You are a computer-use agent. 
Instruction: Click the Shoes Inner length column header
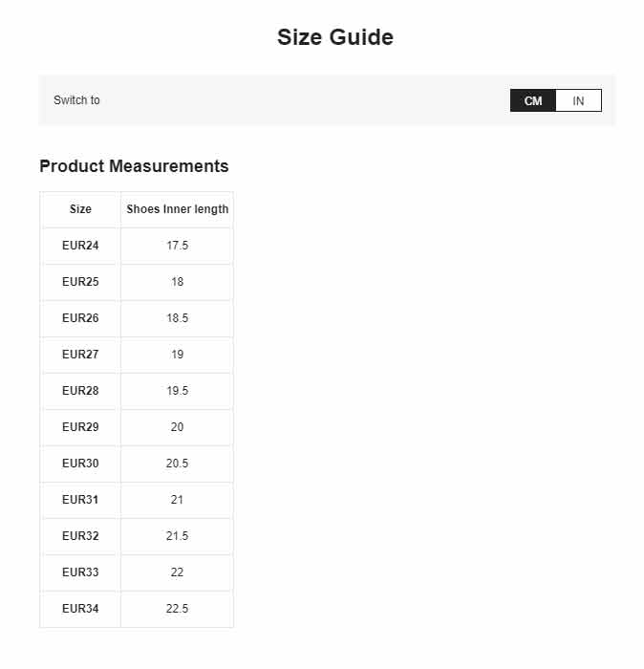pos(177,209)
